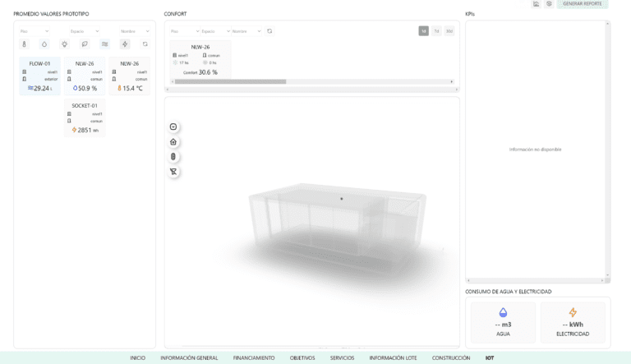Select the wind flow filter icon

click(104, 44)
